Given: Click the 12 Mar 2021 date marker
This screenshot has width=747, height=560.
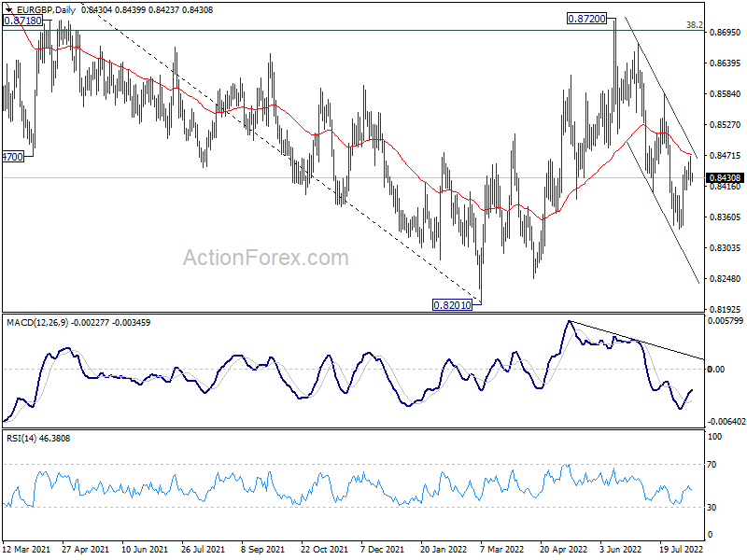Looking at the screenshot, I should [x=26, y=549].
